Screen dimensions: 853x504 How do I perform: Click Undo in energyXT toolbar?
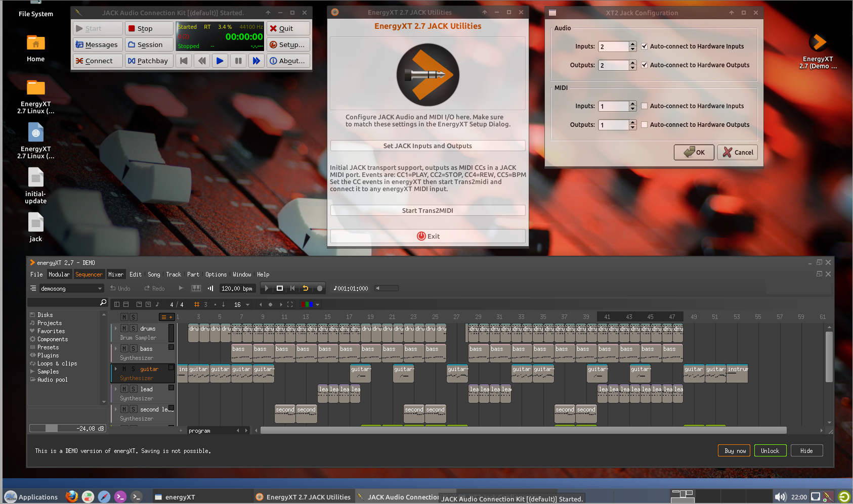point(120,288)
